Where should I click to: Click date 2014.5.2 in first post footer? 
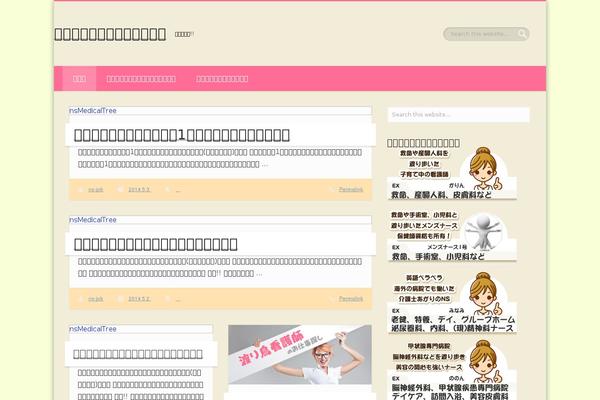(x=139, y=189)
